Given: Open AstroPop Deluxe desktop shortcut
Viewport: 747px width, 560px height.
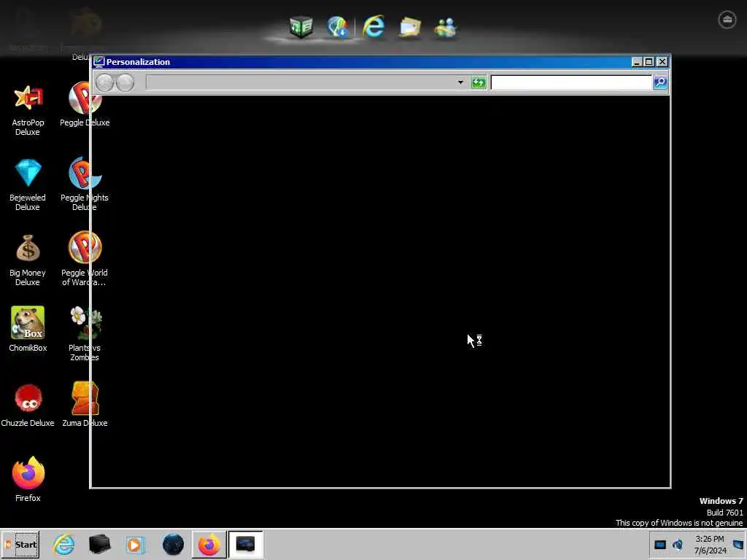Looking at the screenshot, I should [28, 110].
